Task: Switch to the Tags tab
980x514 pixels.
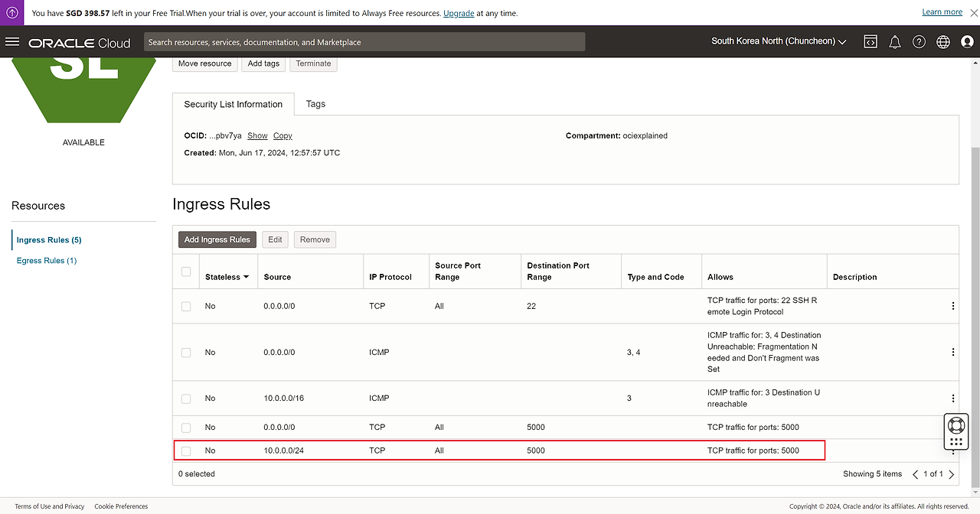Action: pos(315,104)
